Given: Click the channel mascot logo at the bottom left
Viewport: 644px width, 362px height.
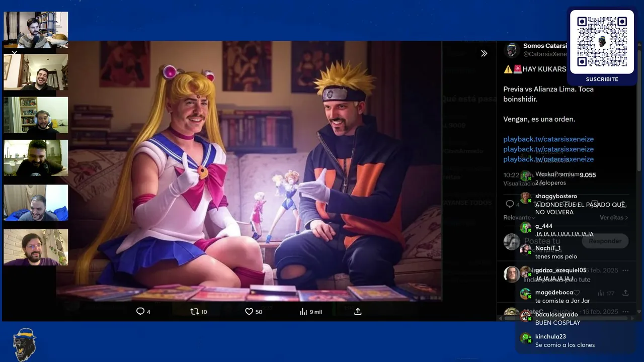Looking at the screenshot, I should click(24, 344).
